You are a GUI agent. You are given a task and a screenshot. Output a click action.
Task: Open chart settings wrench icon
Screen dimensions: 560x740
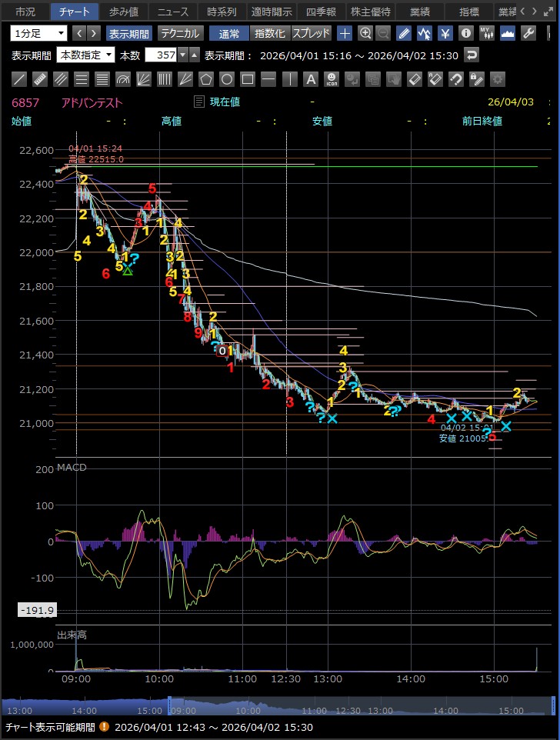pyautogui.click(x=528, y=34)
